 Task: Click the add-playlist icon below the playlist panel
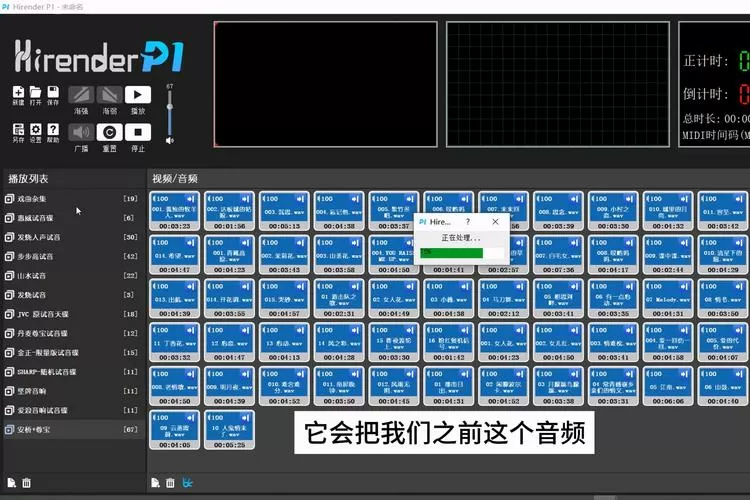11,483
